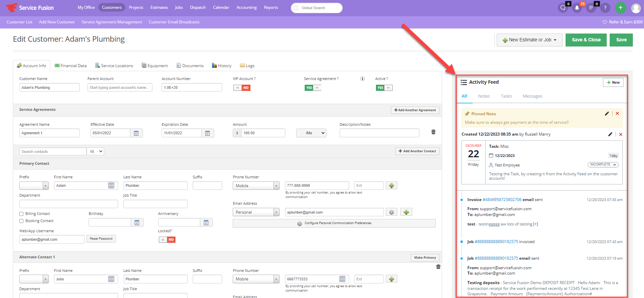The width and height of the screenshot is (644, 298).
Task: Switch to the Financial Data tab
Action: coord(71,66)
